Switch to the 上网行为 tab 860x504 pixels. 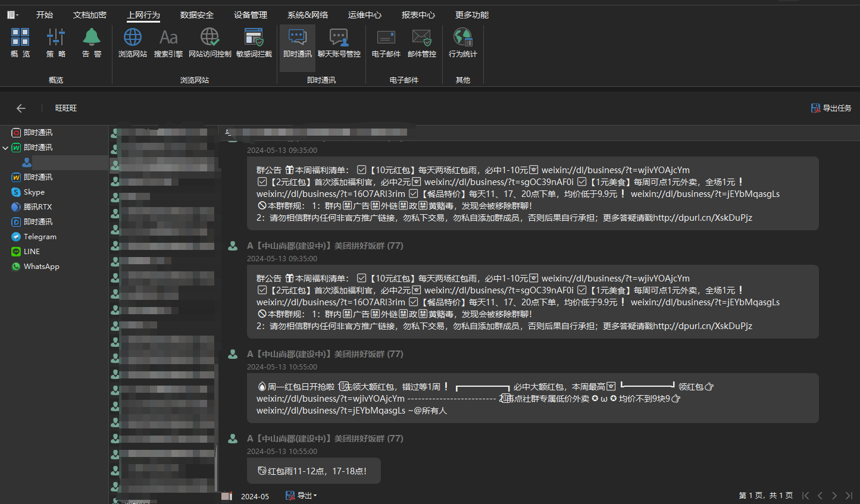[x=143, y=15]
